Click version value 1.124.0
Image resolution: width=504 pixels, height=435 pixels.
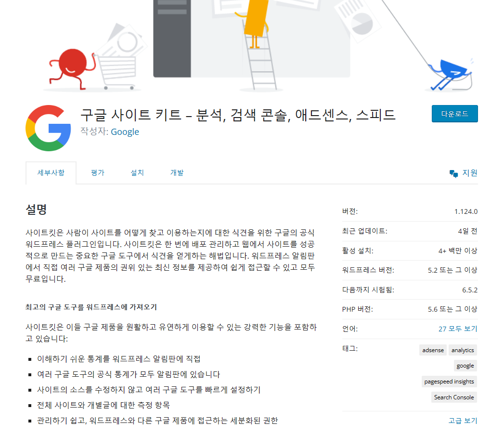[x=466, y=211]
